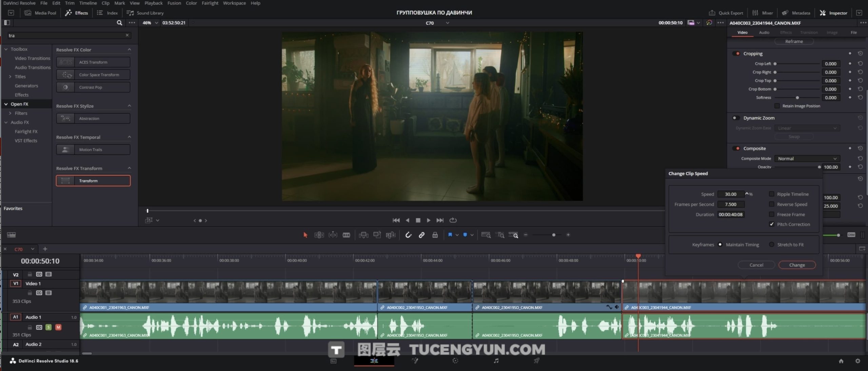This screenshot has height=371, width=868.
Task: Adjust the Opacity slider handle
Action: 819,167
